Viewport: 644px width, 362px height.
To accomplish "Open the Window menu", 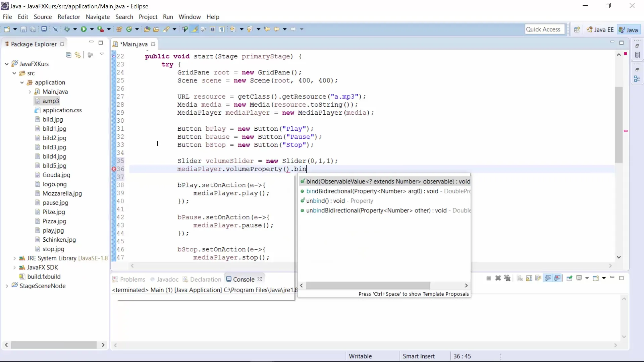I will tap(190, 17).
